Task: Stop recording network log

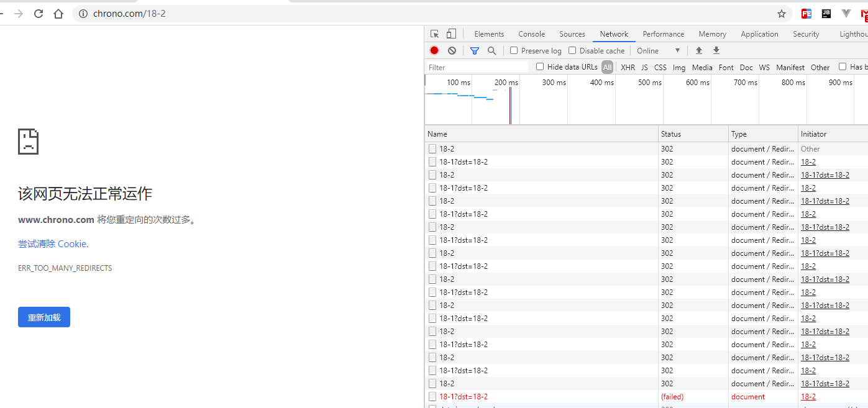Action: 434,50
